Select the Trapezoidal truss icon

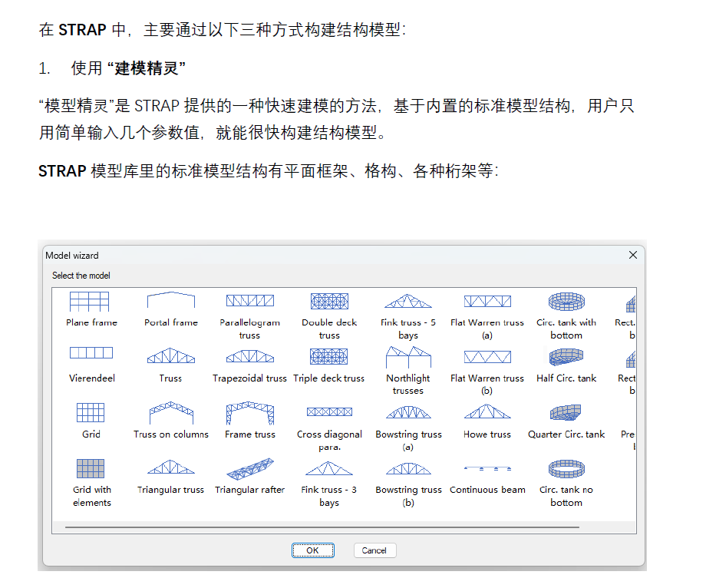250,356
